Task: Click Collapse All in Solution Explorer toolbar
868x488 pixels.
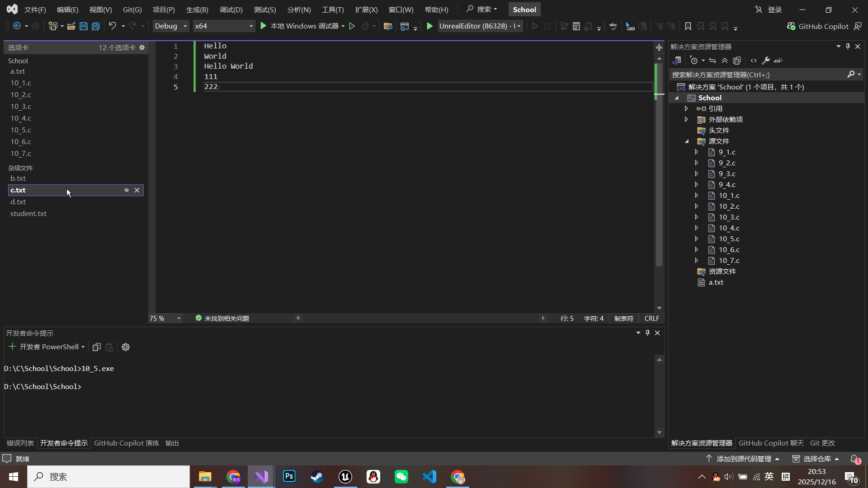Action: pos(725,61)
